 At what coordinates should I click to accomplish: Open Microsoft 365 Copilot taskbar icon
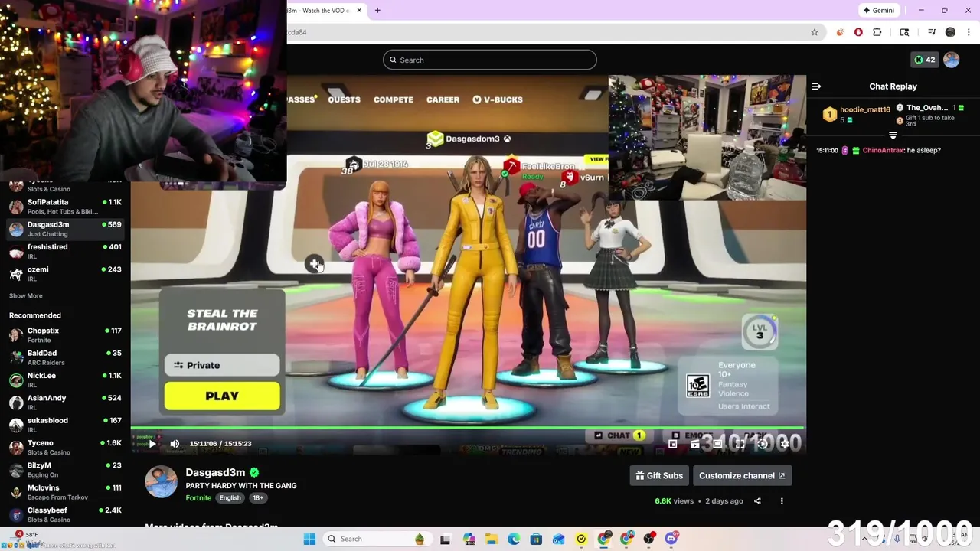(469, 539)
